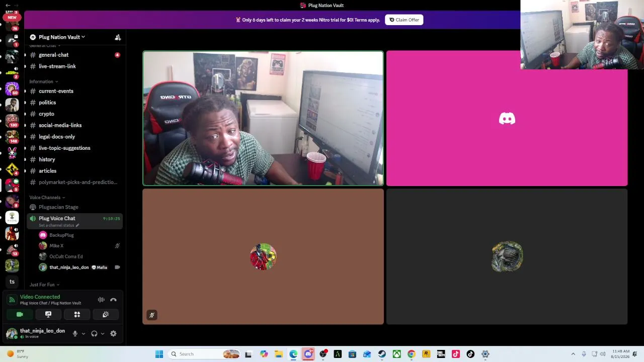Open the yellow diamond sign server icon
Image resolution: width=644 pixels, height=362 pixels.
(x=12, y=169)
